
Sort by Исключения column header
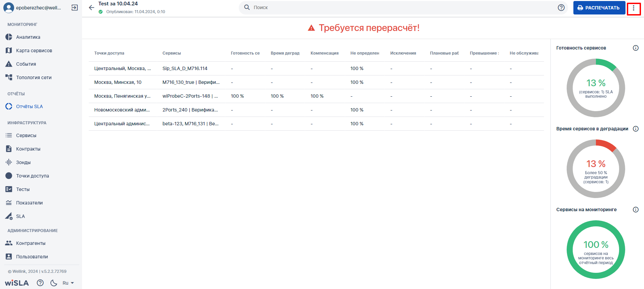(403, 53)
